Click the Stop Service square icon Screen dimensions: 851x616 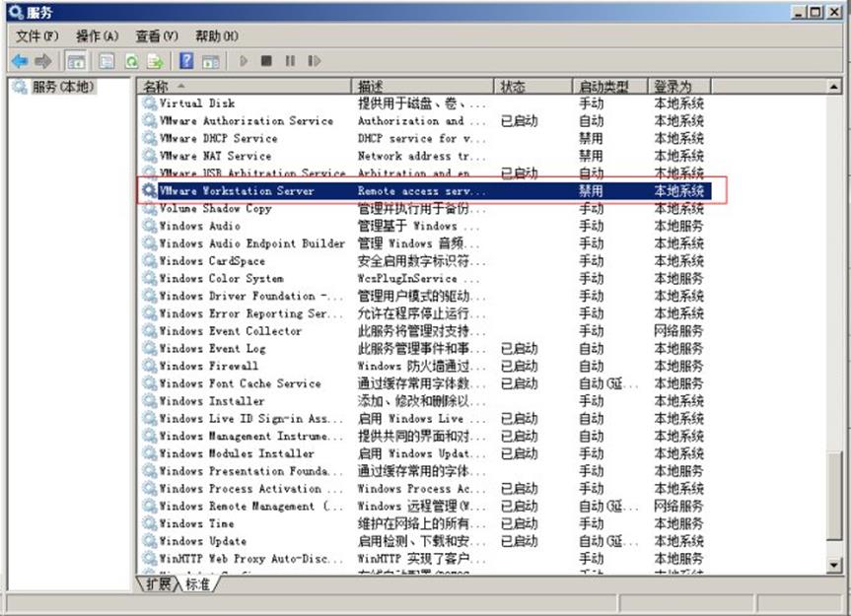(266, 61)
